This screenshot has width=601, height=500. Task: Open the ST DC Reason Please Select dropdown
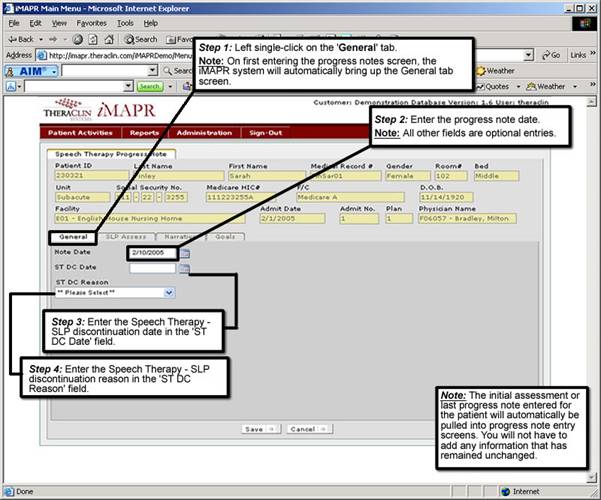[x=115, y=293]
